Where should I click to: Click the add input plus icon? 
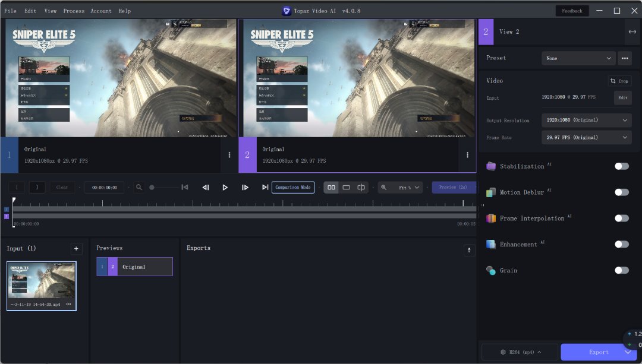click(76, 248)
